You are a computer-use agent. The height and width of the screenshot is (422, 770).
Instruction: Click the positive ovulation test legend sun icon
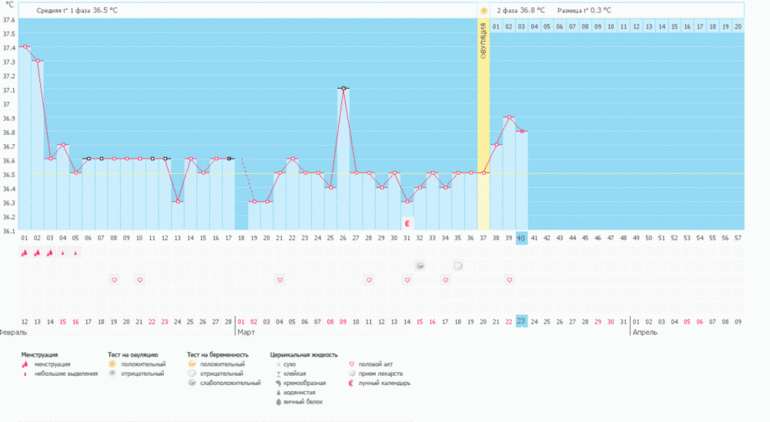click(112, 364)
